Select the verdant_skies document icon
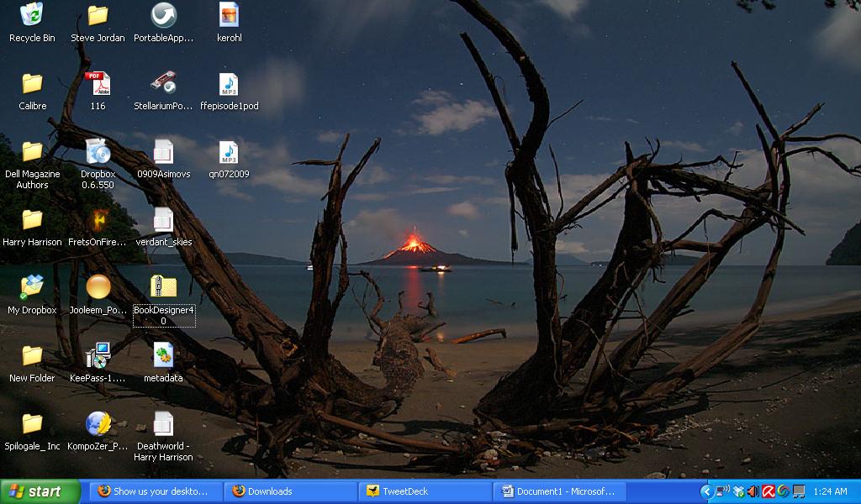This screenshot has height=504, width=861. coord(164,219)
